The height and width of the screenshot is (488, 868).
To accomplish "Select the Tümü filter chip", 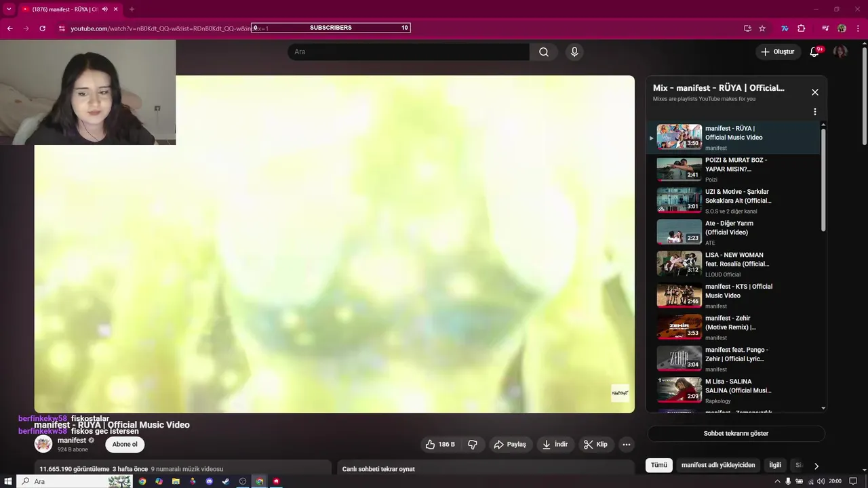I will [x=659, y=466].
